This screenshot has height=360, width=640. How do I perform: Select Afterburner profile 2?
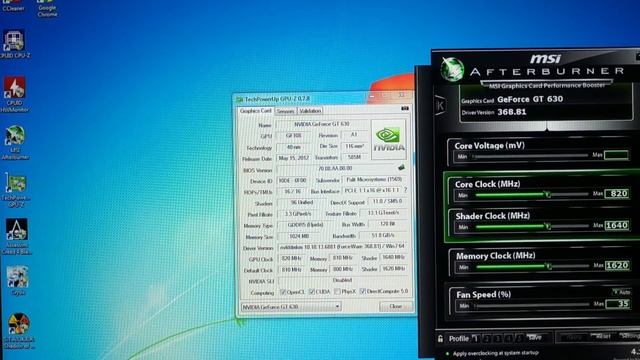pos(487,338)
